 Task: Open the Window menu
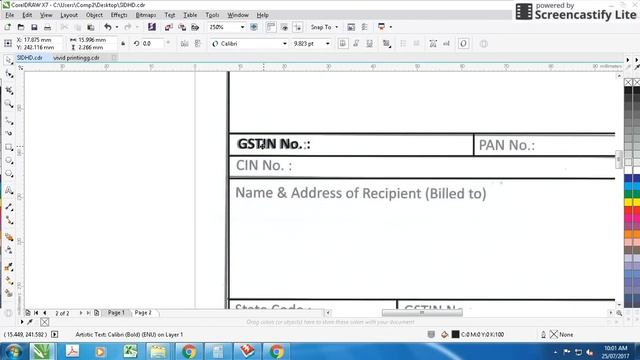point(238,15)
